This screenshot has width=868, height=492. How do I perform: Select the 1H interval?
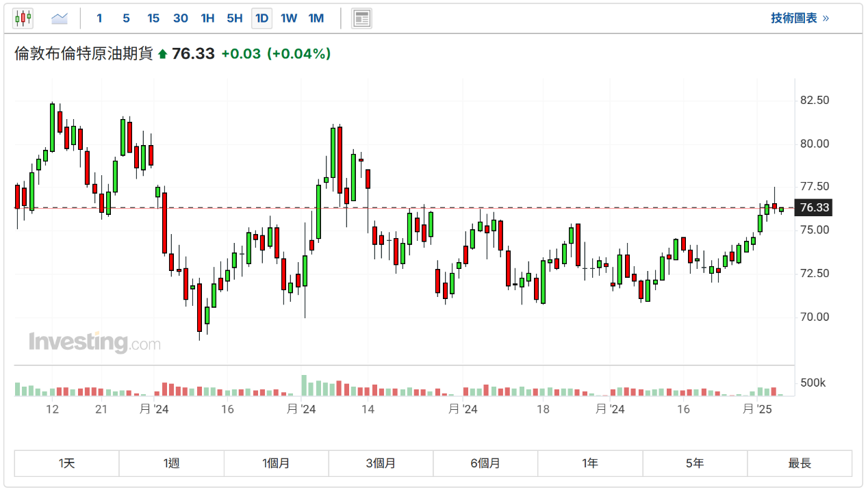click(x=207, y=18)
